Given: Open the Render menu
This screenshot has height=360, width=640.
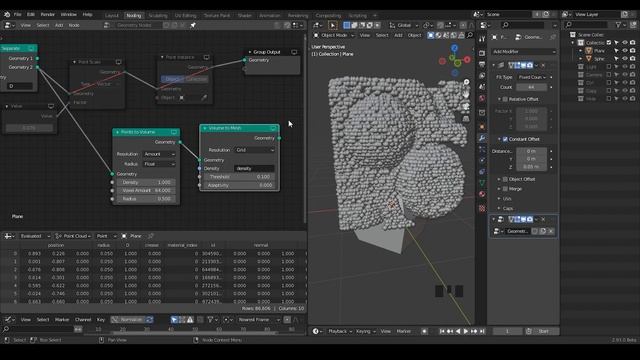Looking at the screenshot, I should click(47, 14).
